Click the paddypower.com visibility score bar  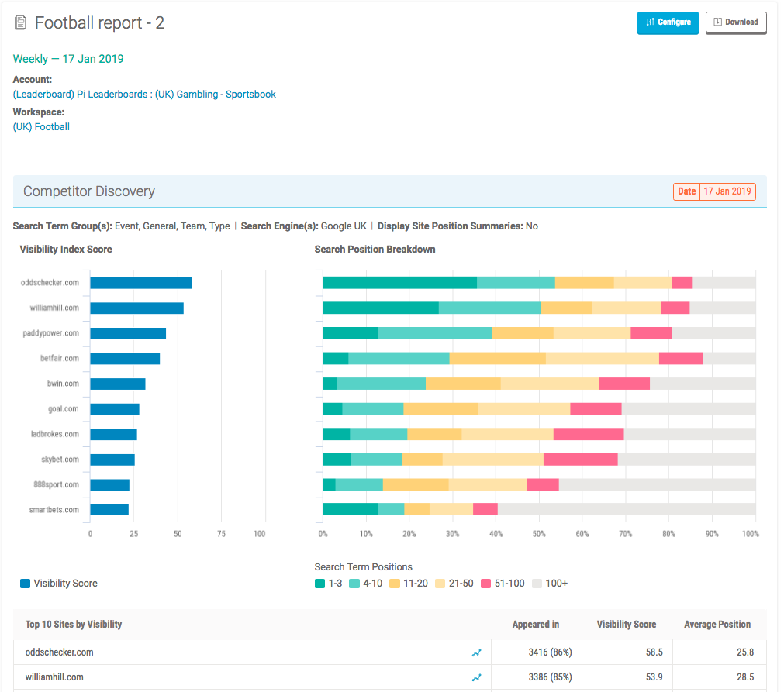128,333
